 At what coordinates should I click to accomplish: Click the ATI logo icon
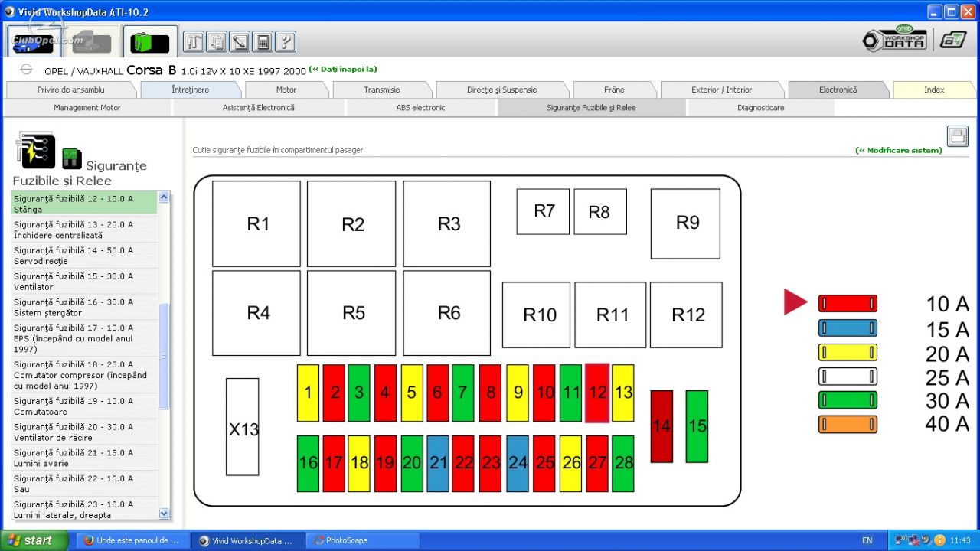click(953, 41)
